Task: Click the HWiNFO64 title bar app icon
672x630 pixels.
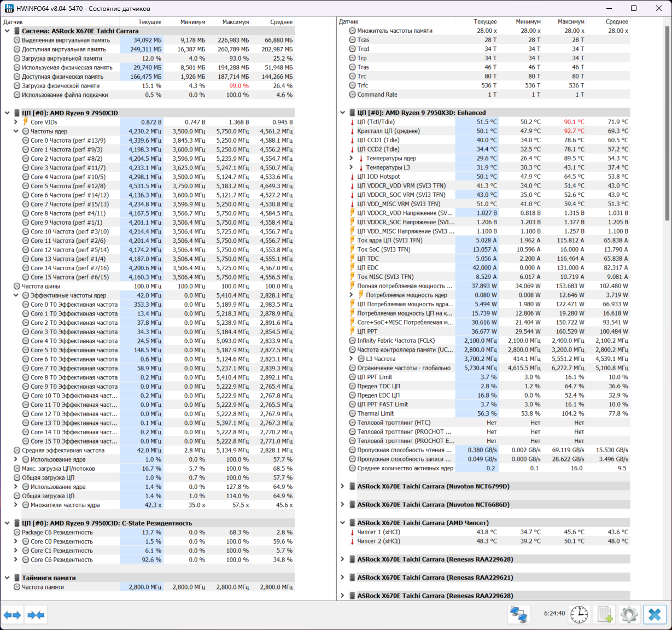Action: coord(9,8)
